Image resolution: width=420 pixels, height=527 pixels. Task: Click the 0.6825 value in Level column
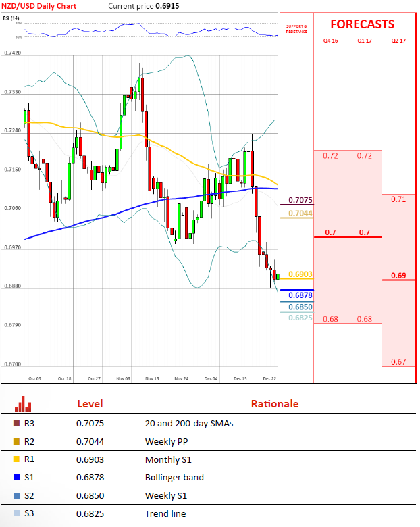(90, 514)
